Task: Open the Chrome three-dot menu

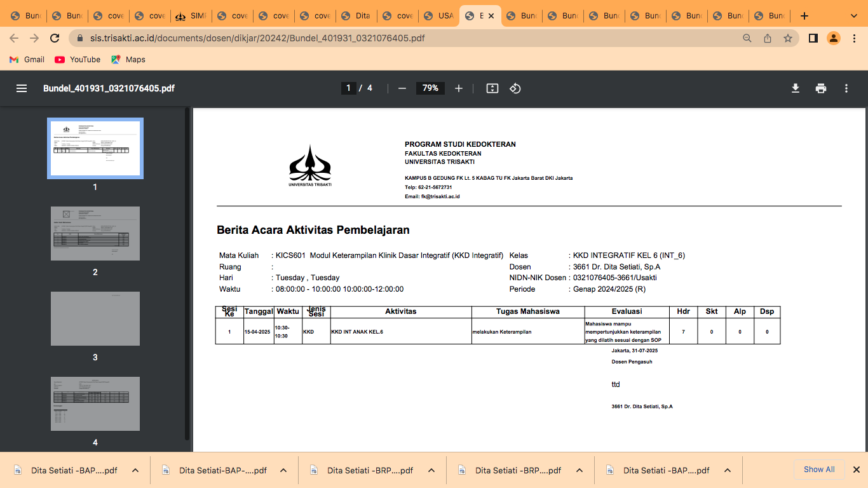Action: tap(853, 38)
